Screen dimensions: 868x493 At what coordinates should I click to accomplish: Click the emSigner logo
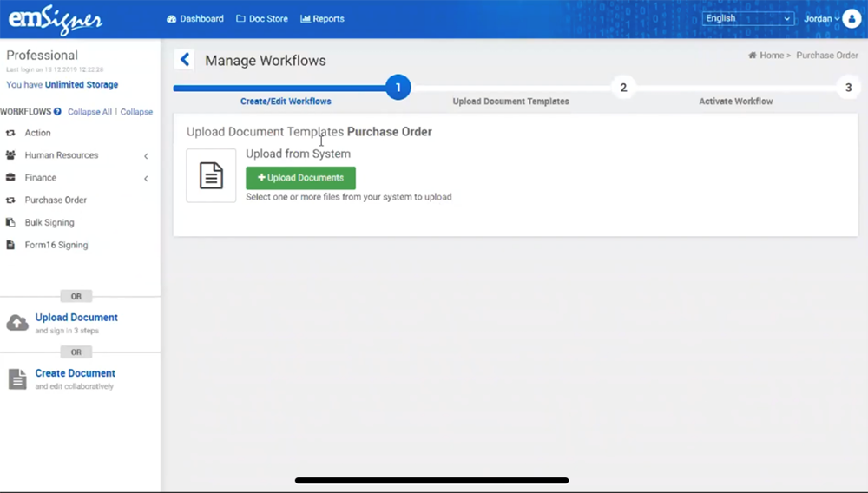[56, 19]
